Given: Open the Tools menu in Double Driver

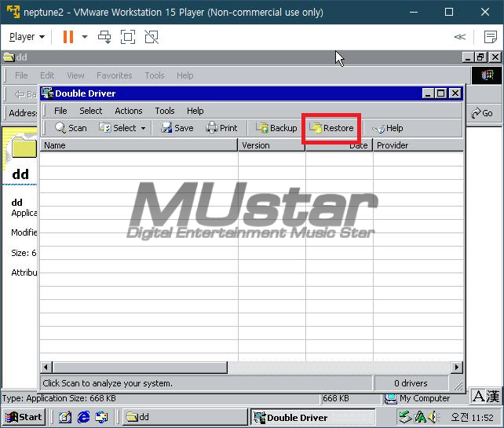Looking at the screenshot, I should pos(165,111).
